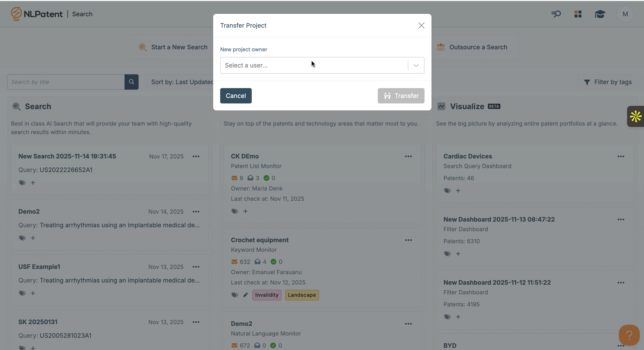Open the user avatar M menu
The image size is (644, 350).
[625, 14]
